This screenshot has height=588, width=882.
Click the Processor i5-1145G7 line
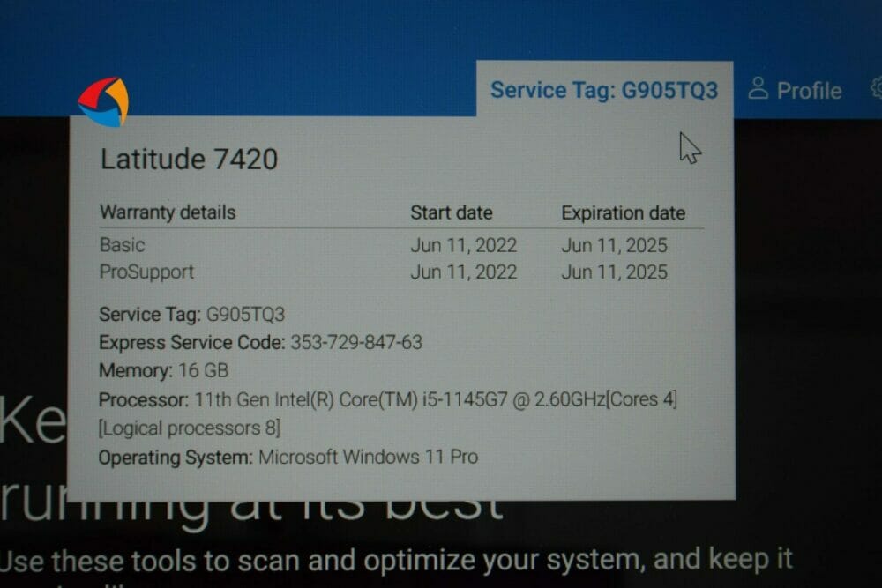point(388,399)
